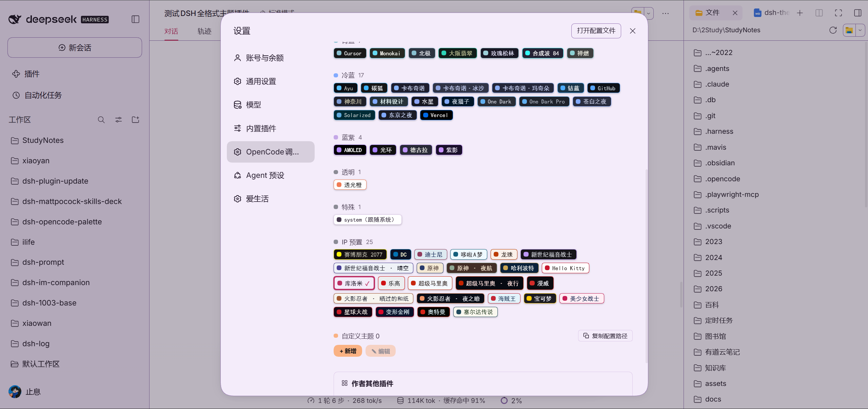Open 通用设置 settings section

[x=271, y=81]
